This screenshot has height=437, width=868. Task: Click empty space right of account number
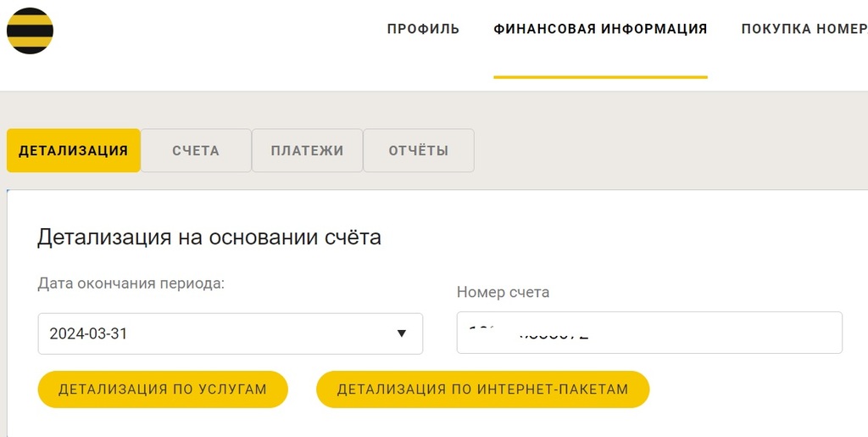pyautogui.click(x=721, y=333)
